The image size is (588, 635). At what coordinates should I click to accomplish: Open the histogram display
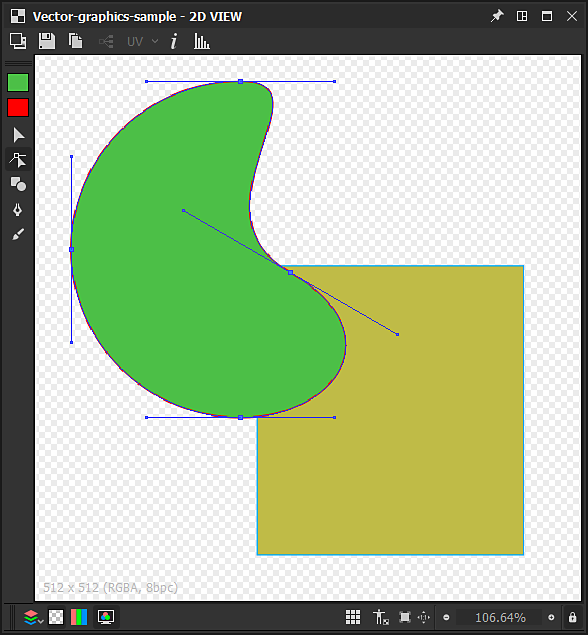(x=201, y=41)
